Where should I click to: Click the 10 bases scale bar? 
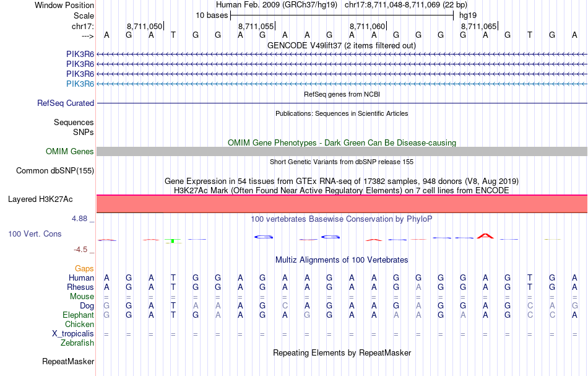click(342, 15)
